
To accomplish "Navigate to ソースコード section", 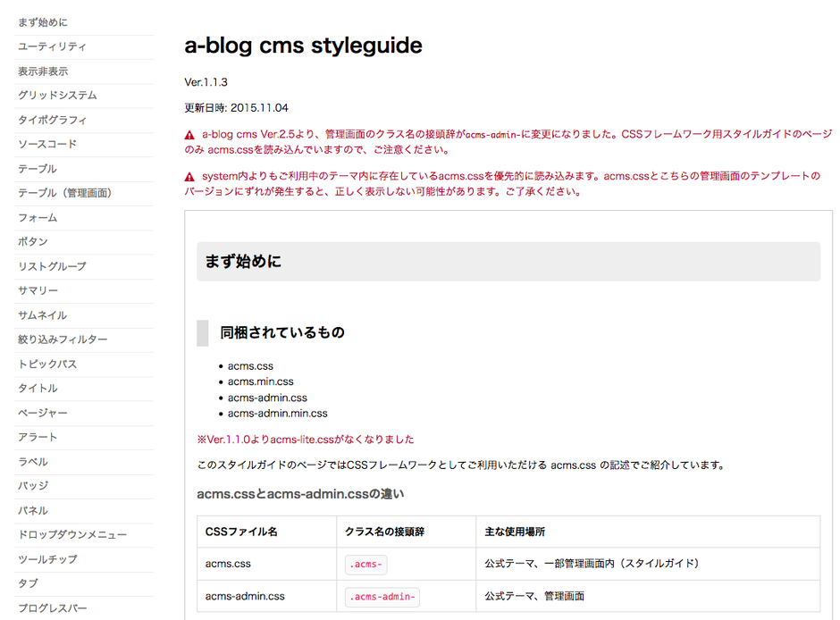I will (x=47, y=144).
